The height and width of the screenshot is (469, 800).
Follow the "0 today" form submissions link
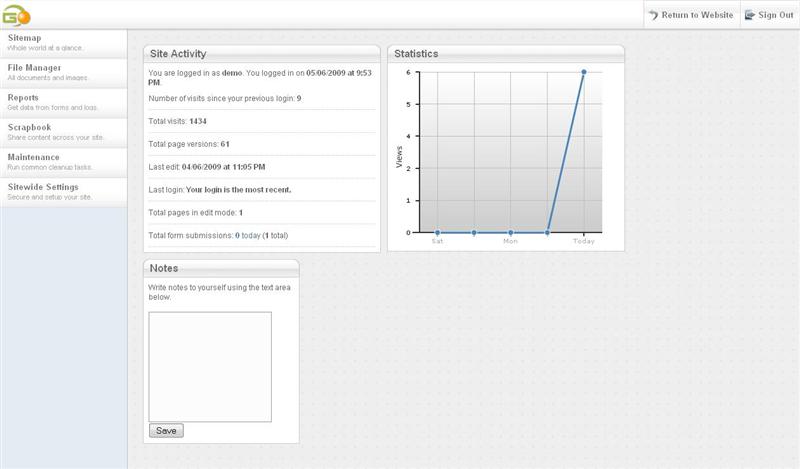coord(248,236)
